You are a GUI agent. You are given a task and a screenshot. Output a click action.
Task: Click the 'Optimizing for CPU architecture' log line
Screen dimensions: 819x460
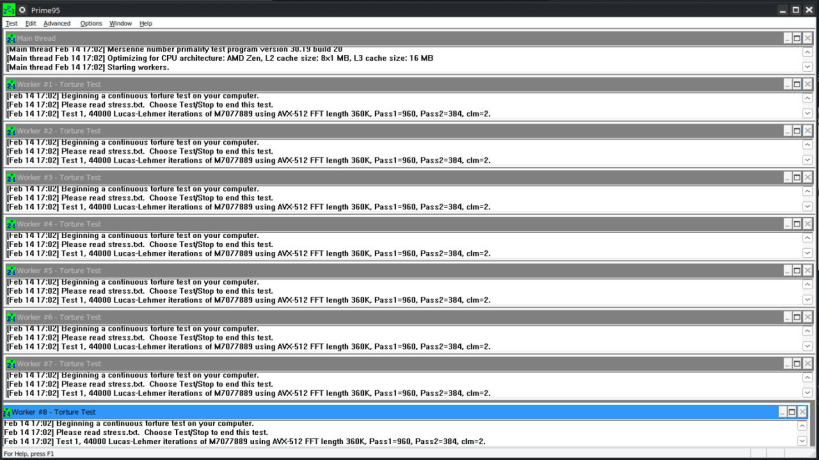pos(220,58)
